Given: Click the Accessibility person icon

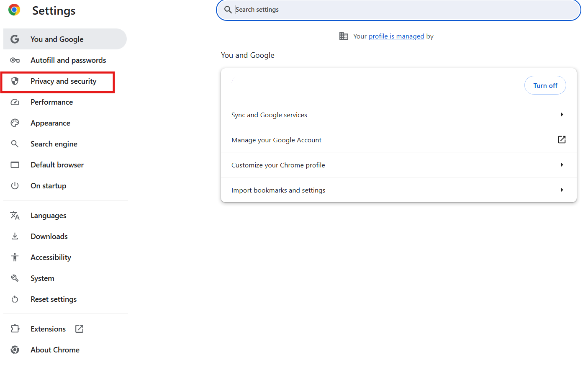Looking at the screenshot, I should tap(15, 257).
